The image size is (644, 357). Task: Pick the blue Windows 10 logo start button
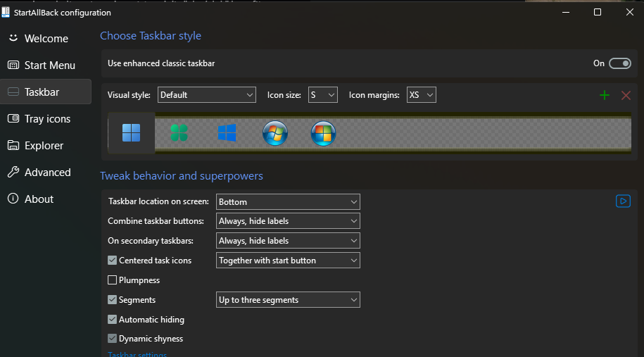pos(227,132)
